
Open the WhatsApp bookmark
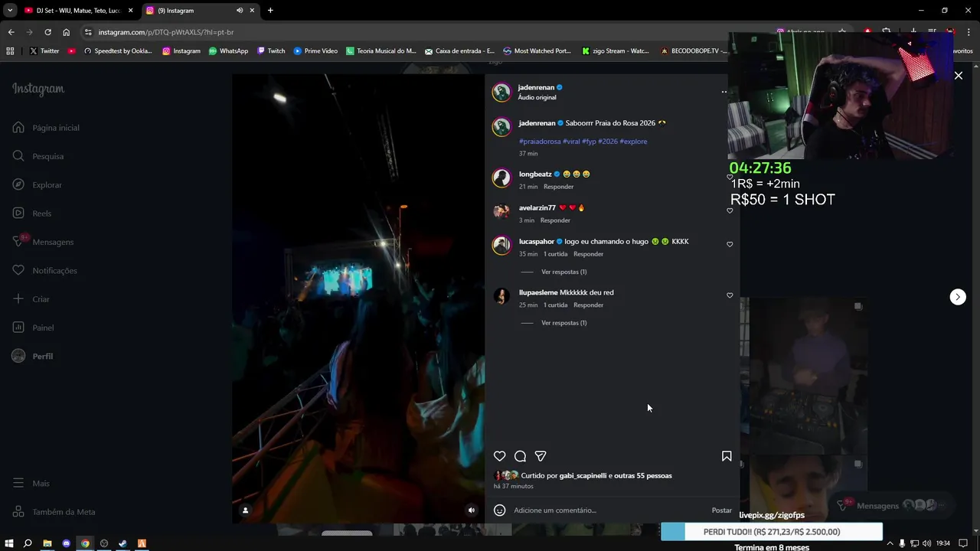click(x=228, y=51)
